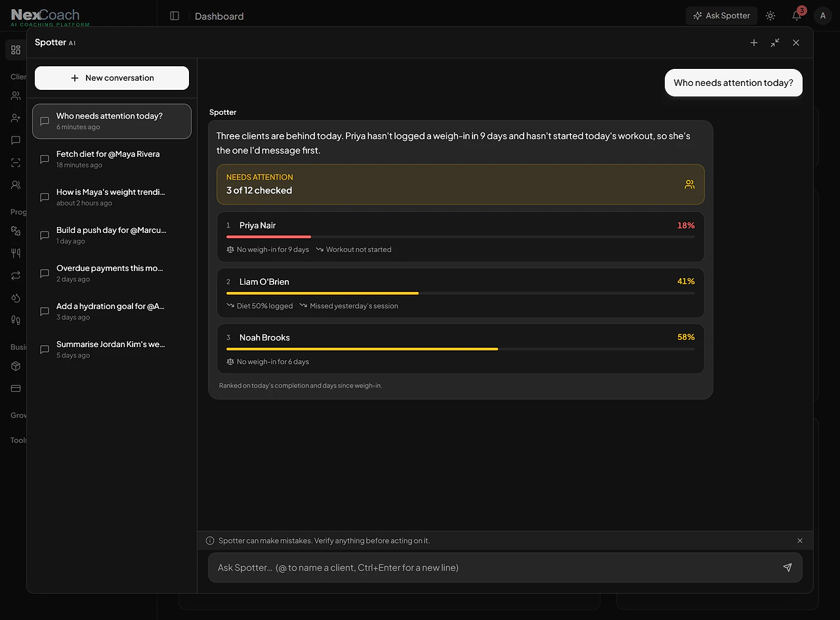The width and height of the screenshot is (840, 620).
Task: Click the "Diet 50% logged" tag
Action: pos(260,306)
